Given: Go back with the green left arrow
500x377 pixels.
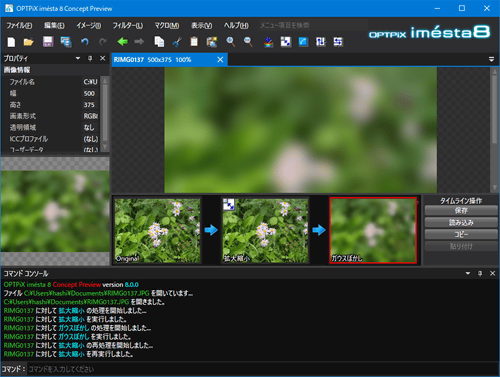Looking at the screenshot, I should click(x=123, y=42).
